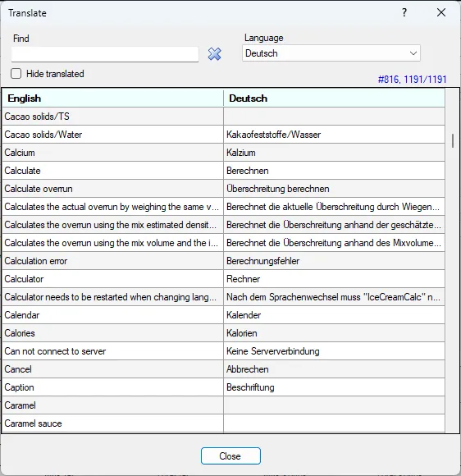Click the 'Berechnen' translation cell

[x=334, y=171]
